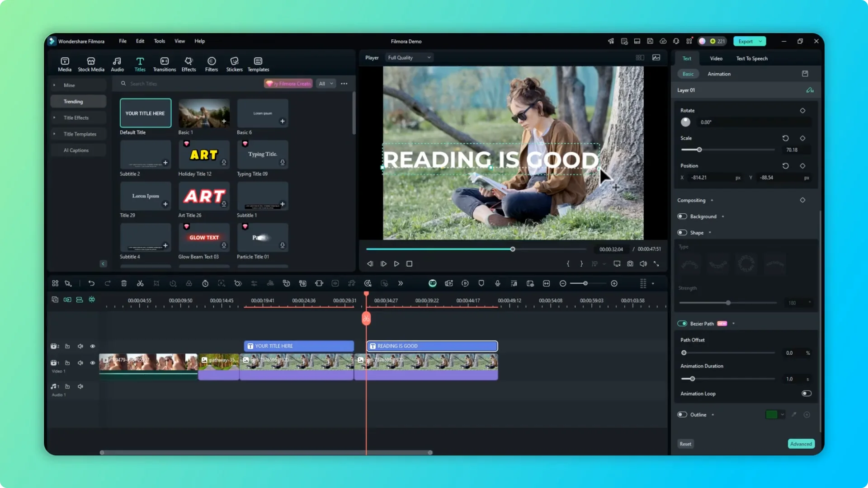
Task: Select the READING IS GOOD title clip
Action: pos(432,346)
